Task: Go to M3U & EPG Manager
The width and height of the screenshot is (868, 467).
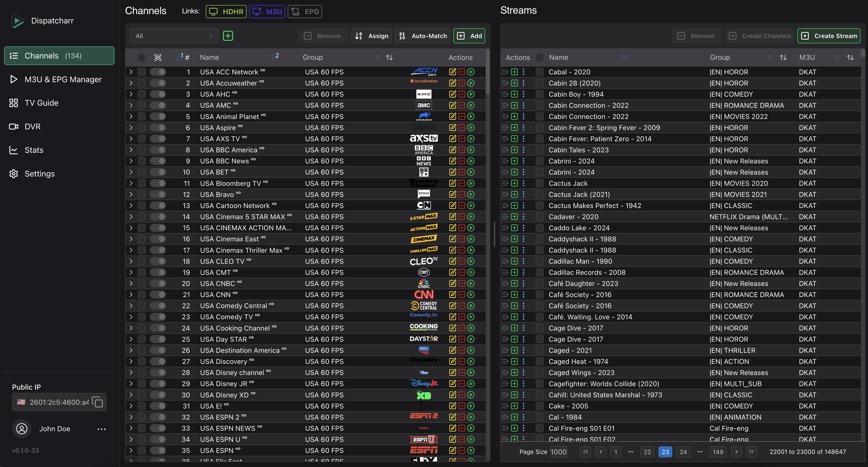Action: [63, 79]
